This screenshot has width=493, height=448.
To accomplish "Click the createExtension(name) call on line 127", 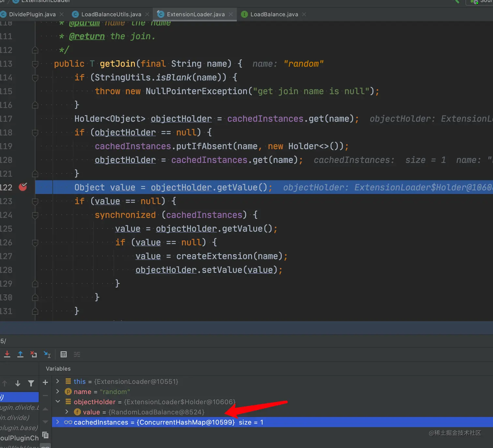I will [x=229, y=256].
